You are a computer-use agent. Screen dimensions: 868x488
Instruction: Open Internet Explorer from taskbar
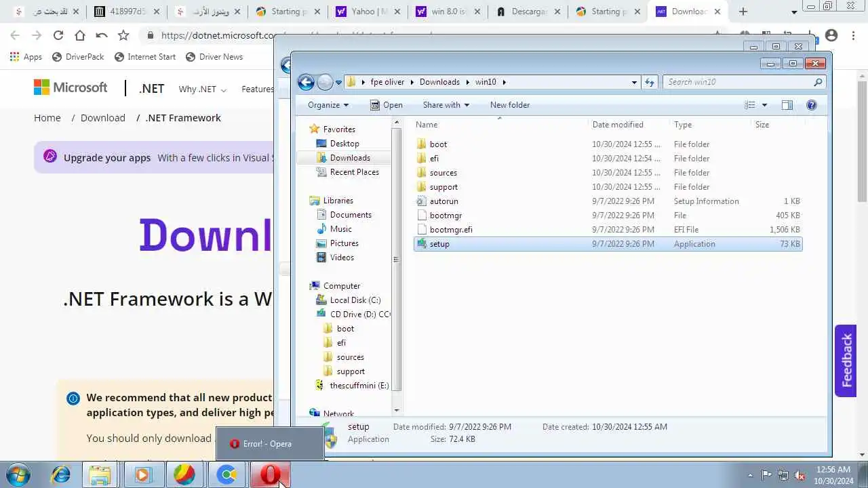click(60, 474)
